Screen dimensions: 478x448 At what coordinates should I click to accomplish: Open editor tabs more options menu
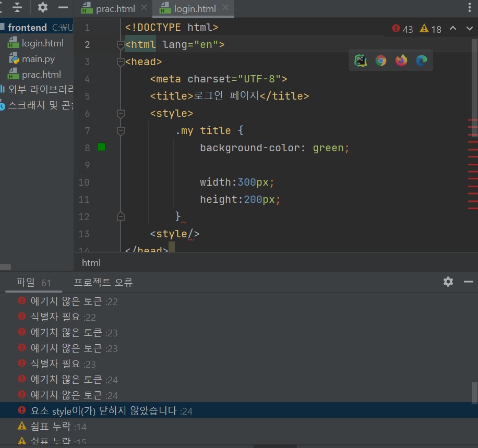470,7
